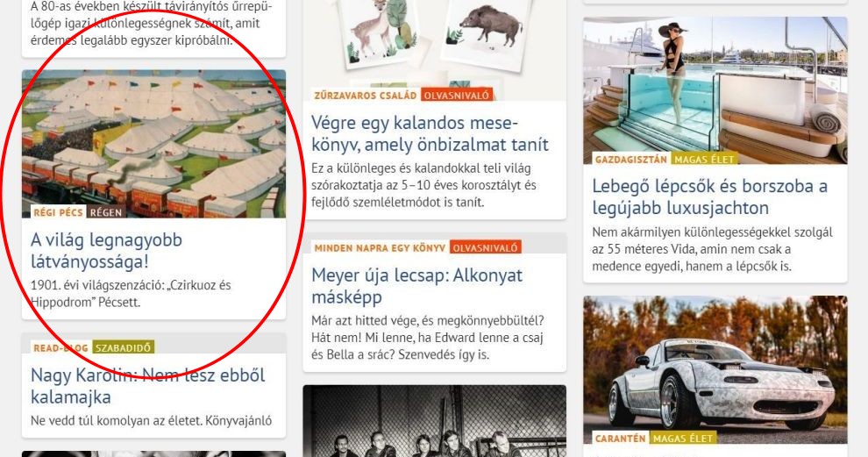
Task: Open the circus tents article thumbnail
Action: click(154, 144)
